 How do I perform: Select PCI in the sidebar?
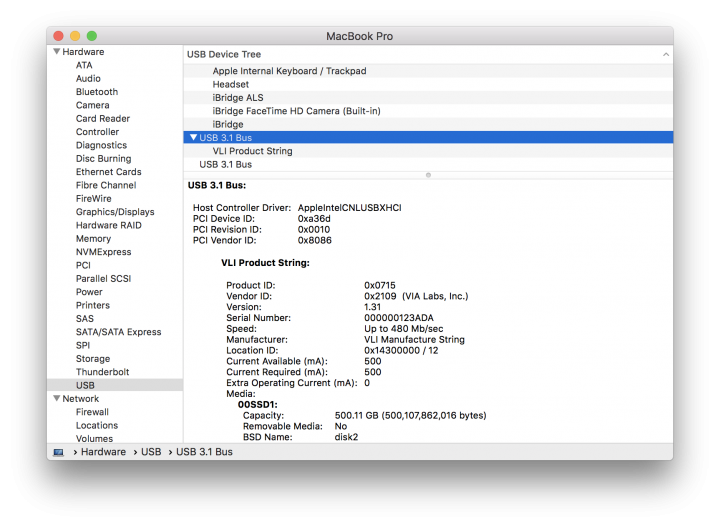[83, 265]
